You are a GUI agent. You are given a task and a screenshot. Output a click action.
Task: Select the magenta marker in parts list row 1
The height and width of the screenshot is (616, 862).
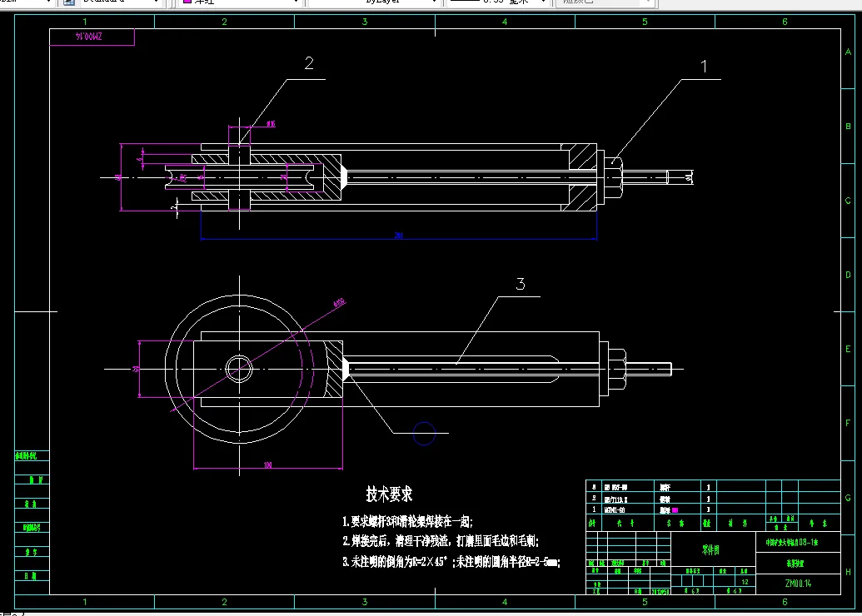point(675,510)
